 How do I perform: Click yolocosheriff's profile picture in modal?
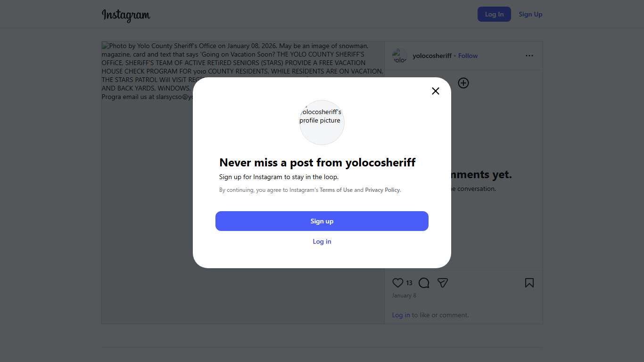pyautogui.click(x=322, y=122)
